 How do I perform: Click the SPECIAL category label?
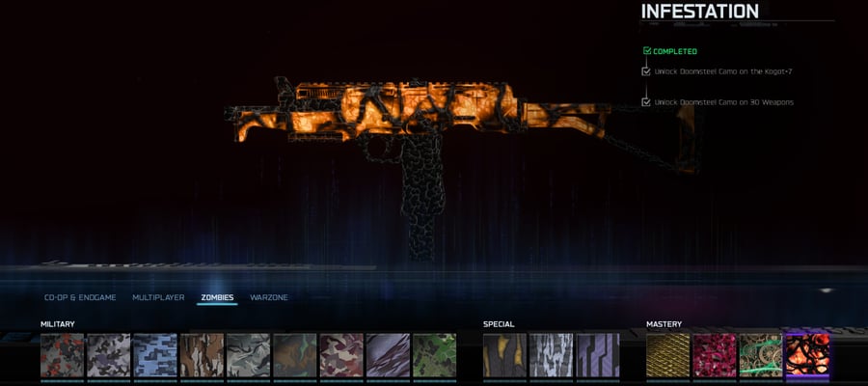click(x=499, y=324)
